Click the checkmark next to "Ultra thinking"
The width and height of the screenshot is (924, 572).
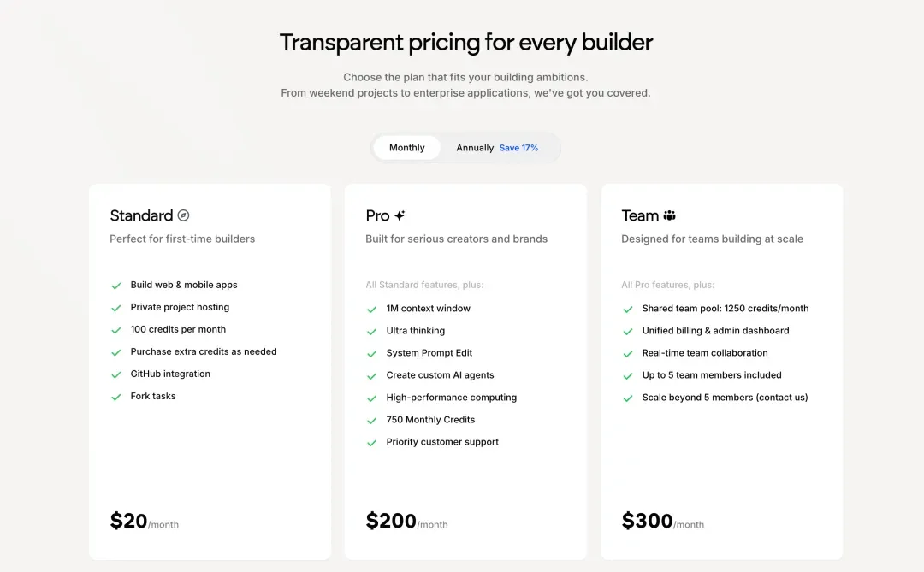(373, 330)
